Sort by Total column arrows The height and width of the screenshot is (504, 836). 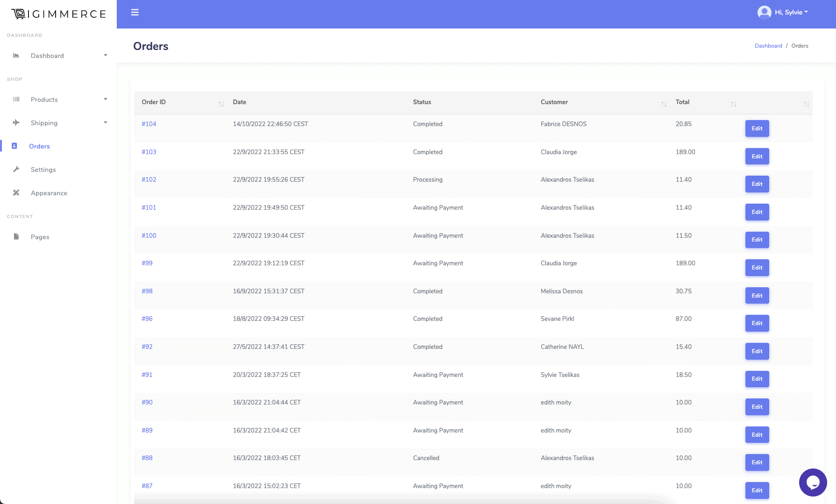click(x=733, y=104)
